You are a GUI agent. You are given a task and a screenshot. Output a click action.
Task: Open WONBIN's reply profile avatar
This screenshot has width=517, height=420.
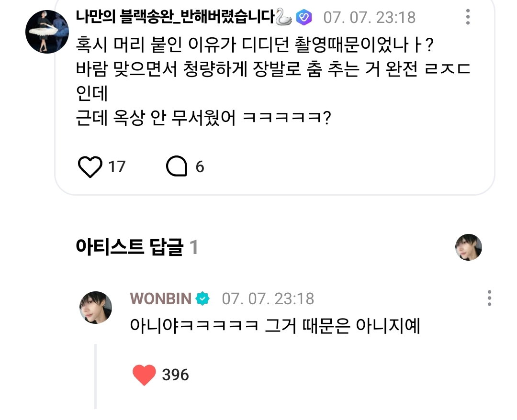coord(96,307)
